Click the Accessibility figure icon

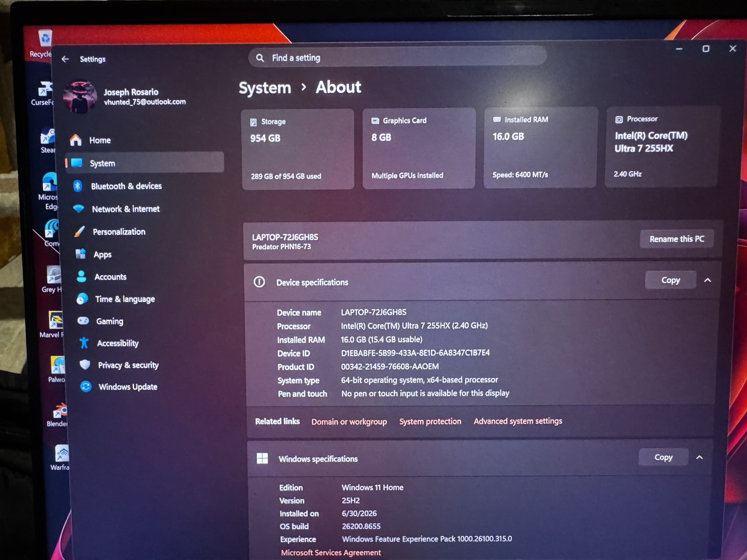click(84, 343)
